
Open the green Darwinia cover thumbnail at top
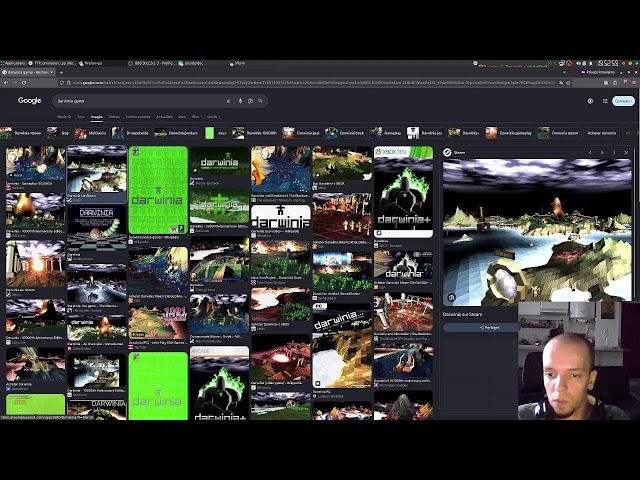[158, 190]
